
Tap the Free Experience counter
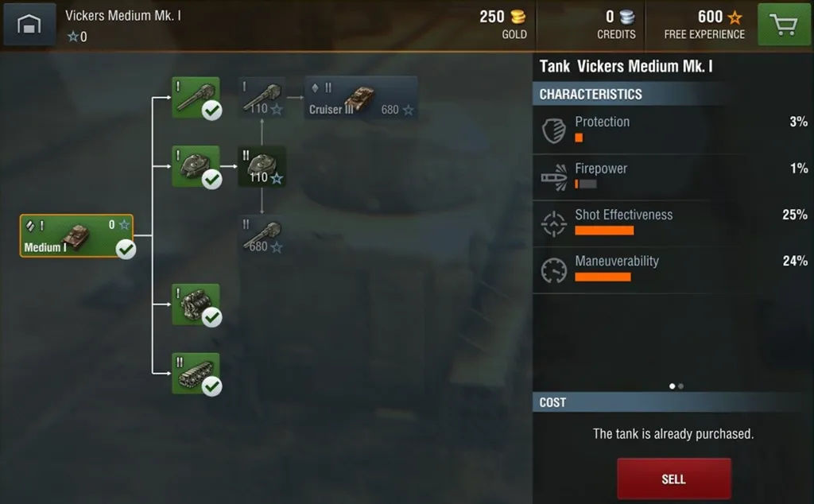(704, 24)
